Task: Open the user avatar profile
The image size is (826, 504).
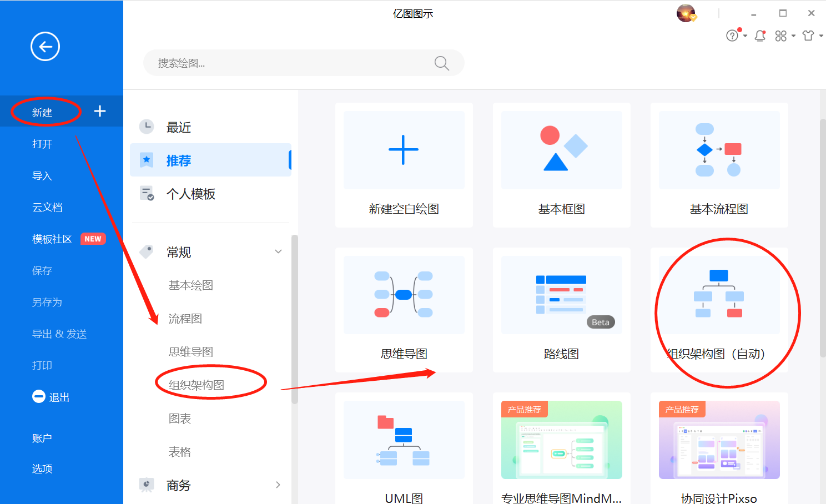Action: [686, 13]
